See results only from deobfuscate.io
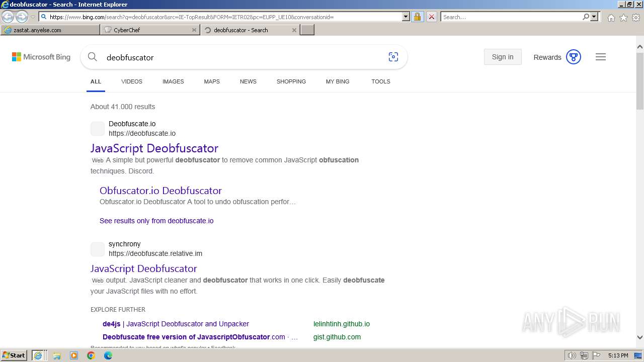This screenshot has width=644, height=362. click(156, 221)
